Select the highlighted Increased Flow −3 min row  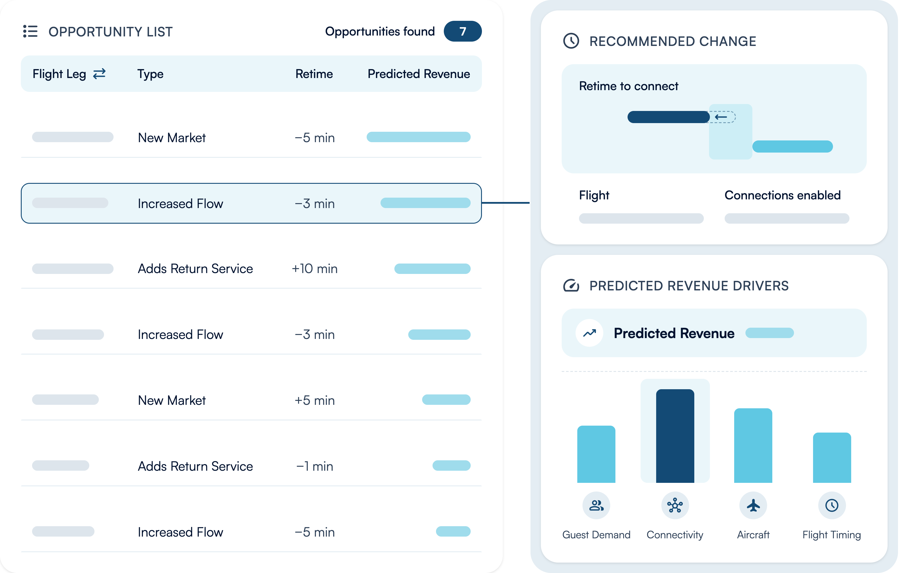pos(251,203)
